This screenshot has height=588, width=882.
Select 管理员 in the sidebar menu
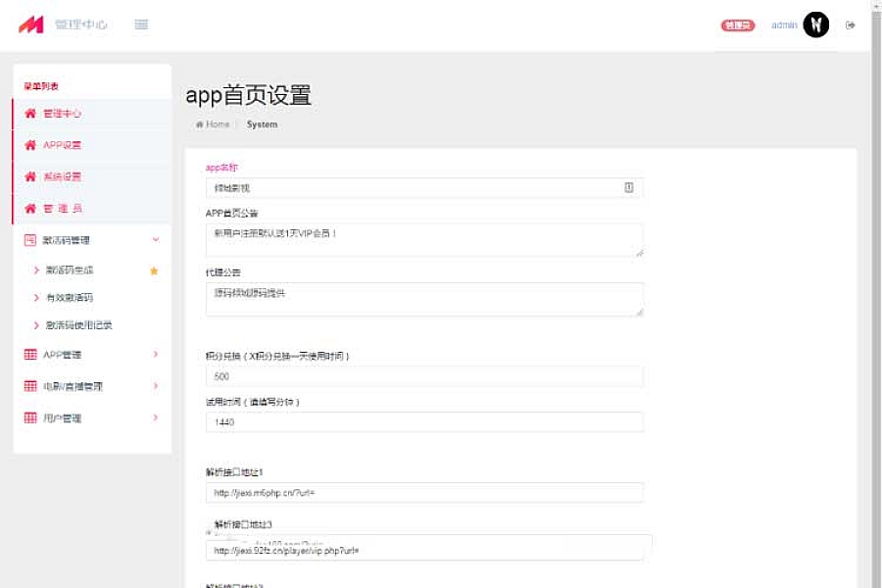pos(62,209)
